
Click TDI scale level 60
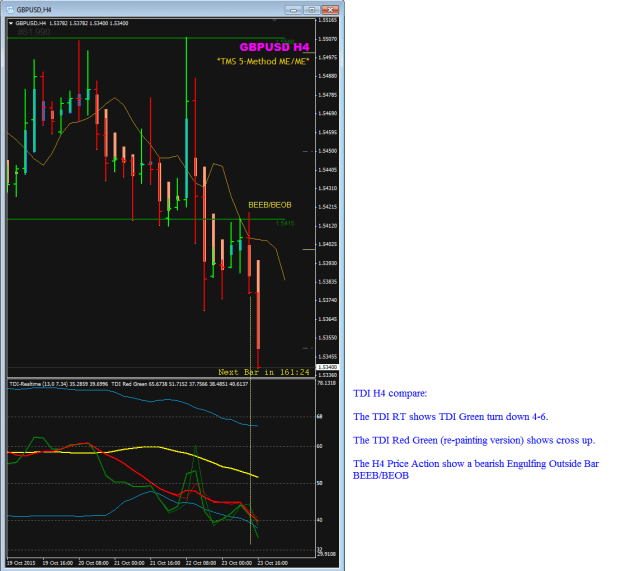pyautogui.click(x=320, y=446)
